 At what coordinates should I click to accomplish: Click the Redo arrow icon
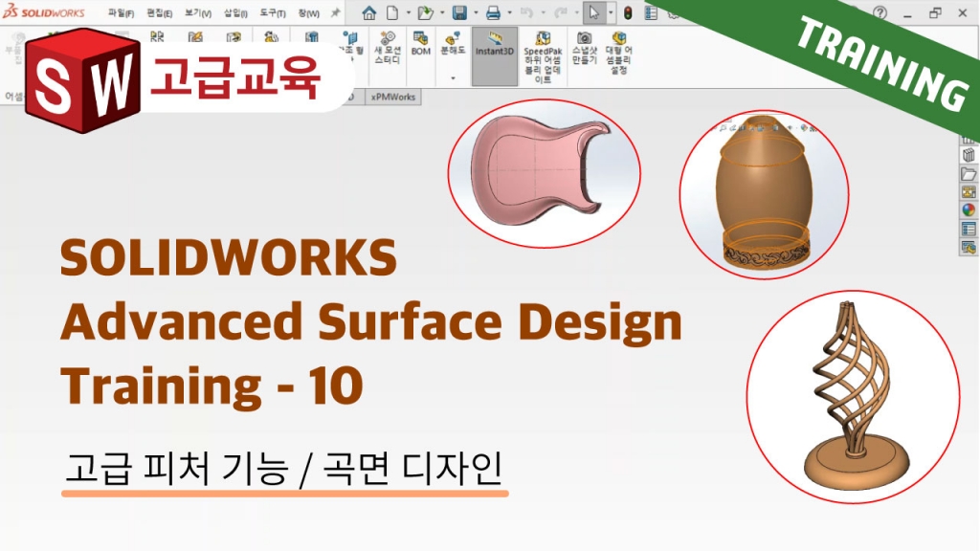pos(560,12)
